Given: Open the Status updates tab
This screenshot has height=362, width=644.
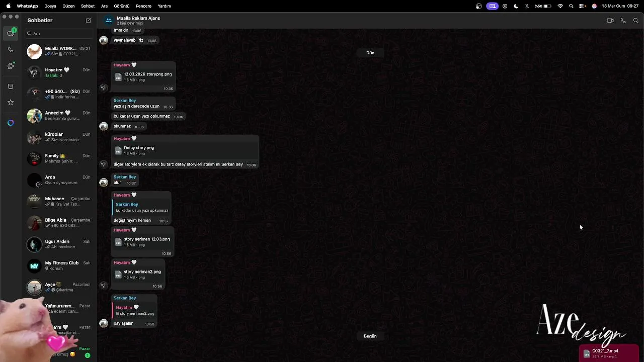Looking at the screenshot, I should click(x=11, y=66).
